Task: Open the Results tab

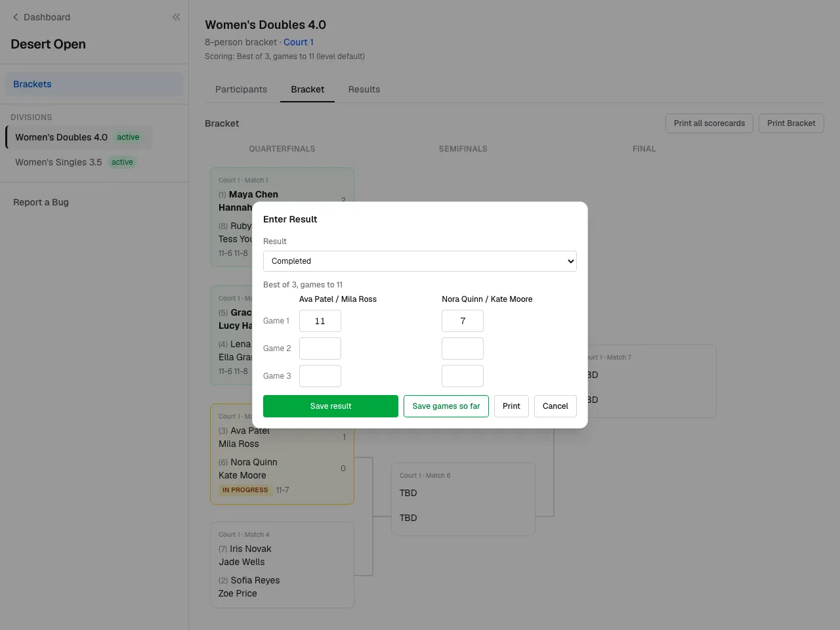Action: click(364, 89)
